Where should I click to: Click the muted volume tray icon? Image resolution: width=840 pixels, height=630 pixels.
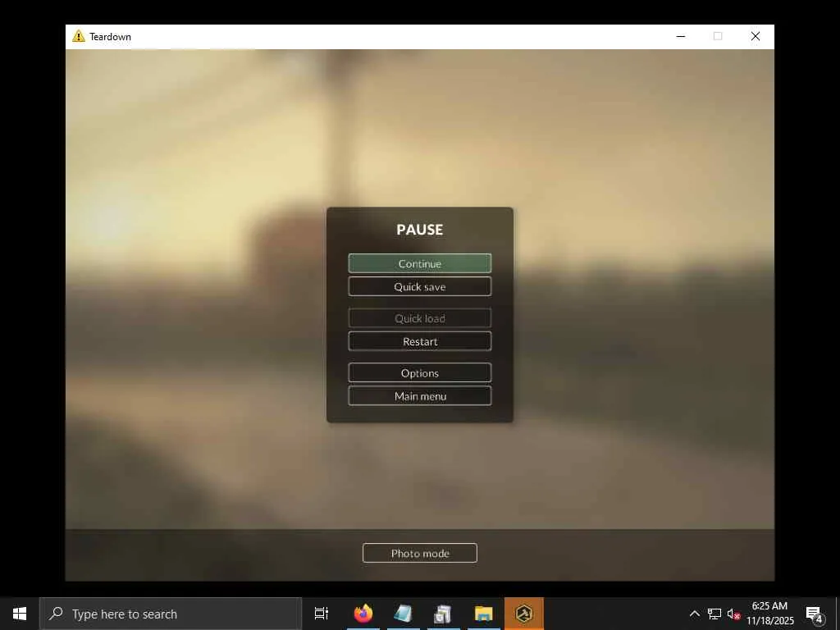(x=733, y=614)
